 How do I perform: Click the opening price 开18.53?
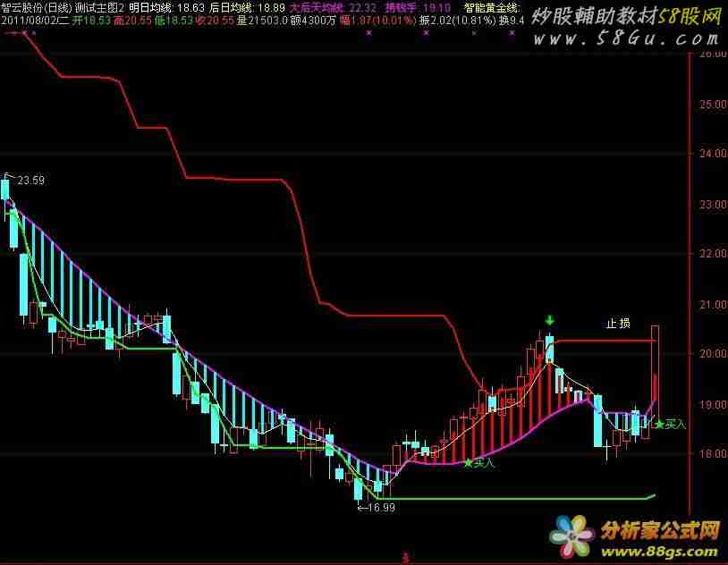click(x=91, y=21)
